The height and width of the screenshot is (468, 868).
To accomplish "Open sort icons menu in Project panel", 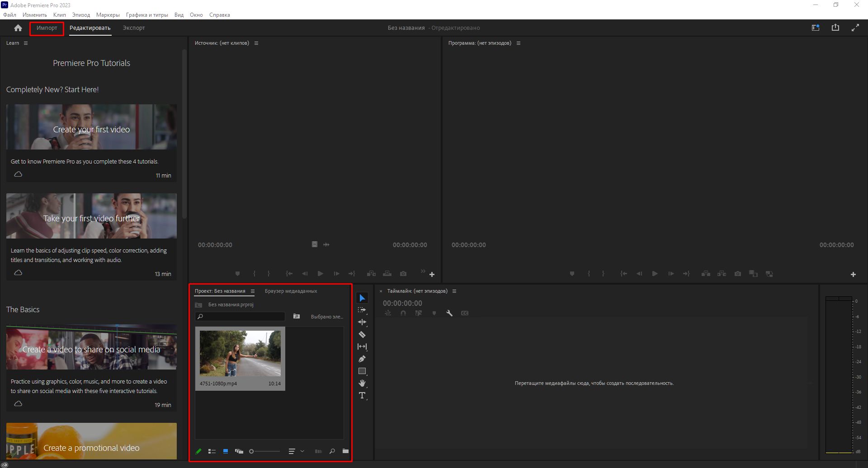I will click(292, 451).
